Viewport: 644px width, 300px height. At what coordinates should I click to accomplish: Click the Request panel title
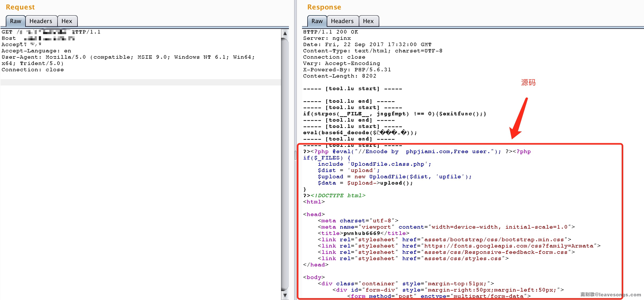pos(20,7)
